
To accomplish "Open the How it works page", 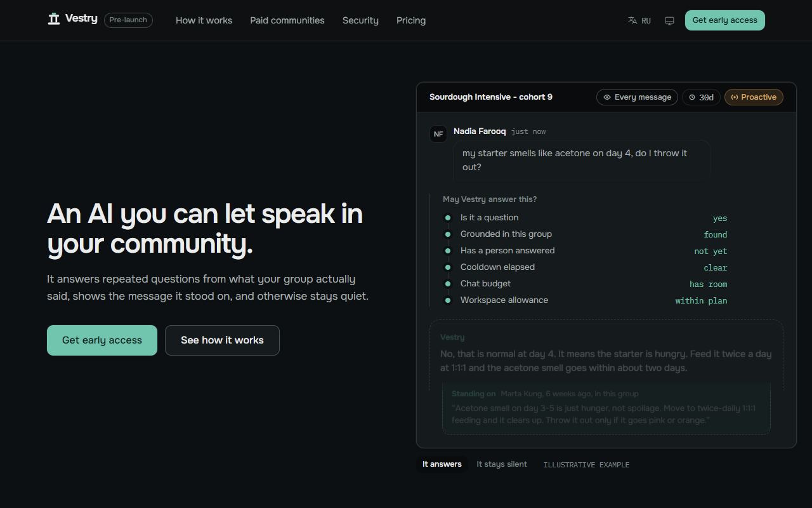I will (x=204, y=20).
